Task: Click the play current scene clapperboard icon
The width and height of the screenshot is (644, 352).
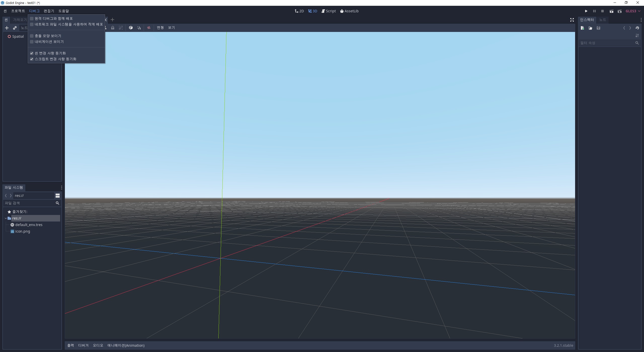Action: coord(611,11)
